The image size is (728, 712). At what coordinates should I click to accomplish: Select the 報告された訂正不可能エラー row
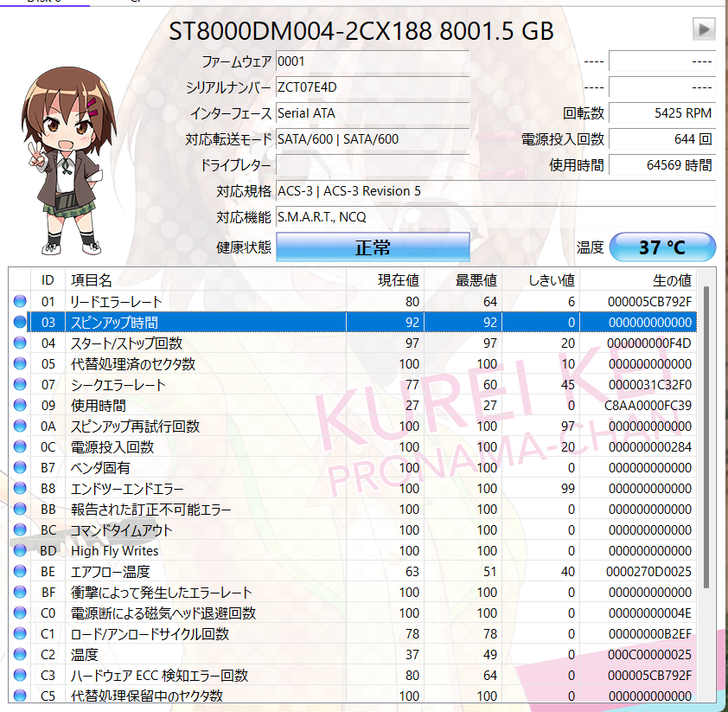click(353, 509)
